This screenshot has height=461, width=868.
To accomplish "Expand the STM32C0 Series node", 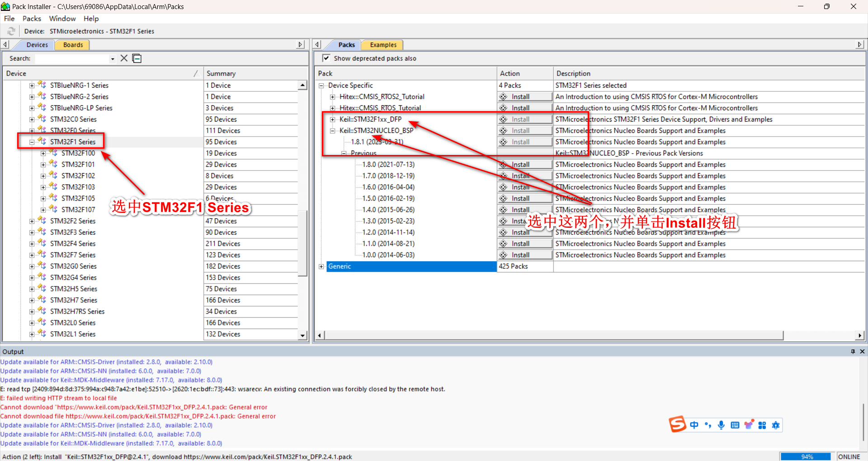I will (x=32, y=119).
